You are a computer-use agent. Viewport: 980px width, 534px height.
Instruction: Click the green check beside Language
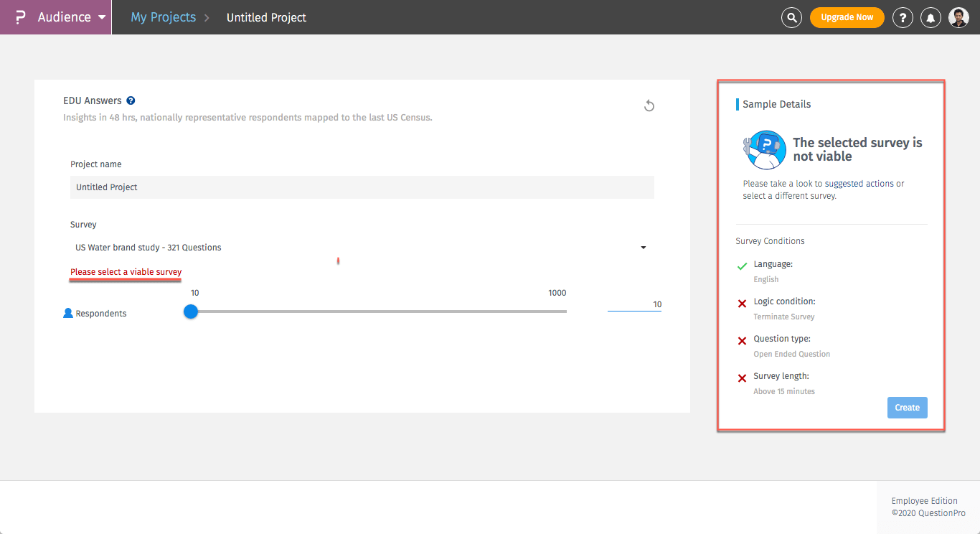(x=743, y=266)
